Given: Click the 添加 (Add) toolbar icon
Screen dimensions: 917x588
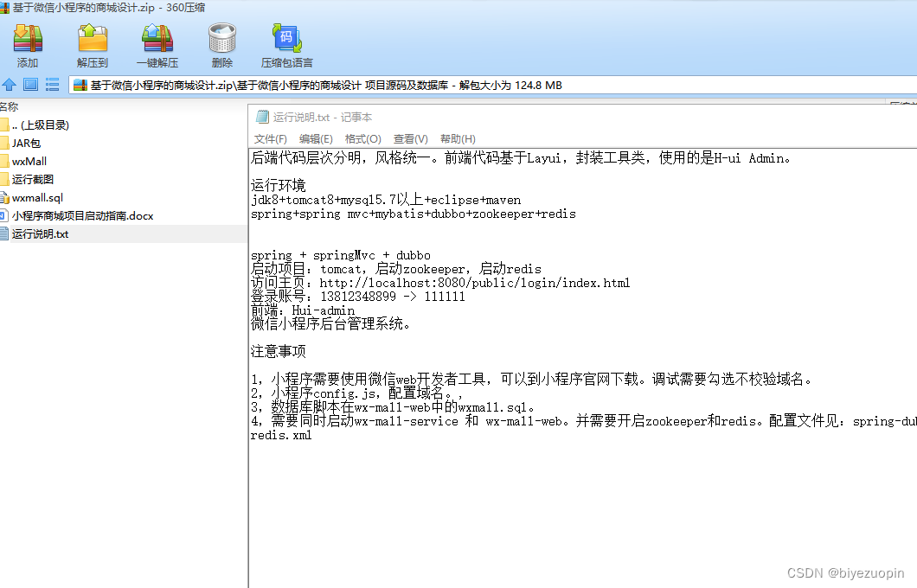Looking at the screenshot, I should [28, 39].
